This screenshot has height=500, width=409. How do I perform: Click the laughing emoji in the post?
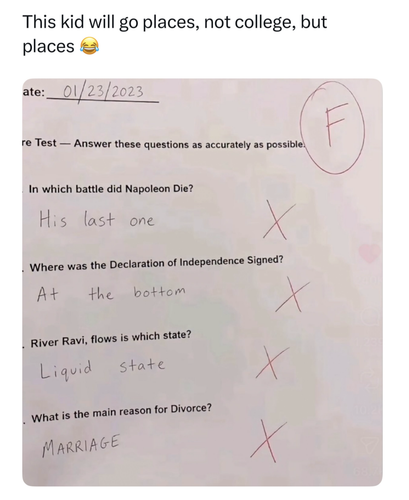tap(89, 46)
